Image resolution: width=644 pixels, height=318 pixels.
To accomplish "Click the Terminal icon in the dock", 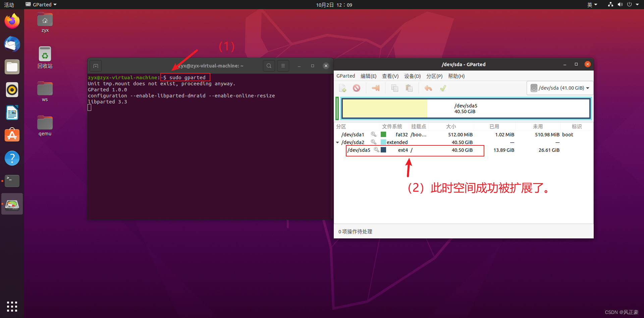I will [12, 181].
